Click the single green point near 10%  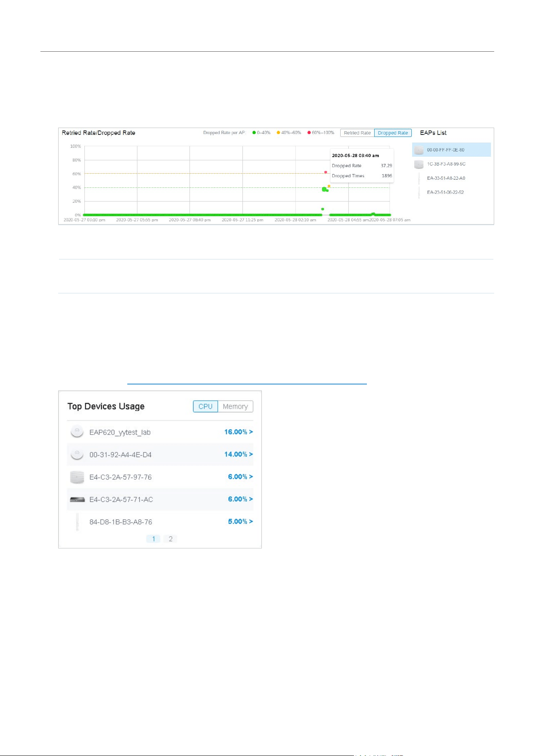pos(322,209)
